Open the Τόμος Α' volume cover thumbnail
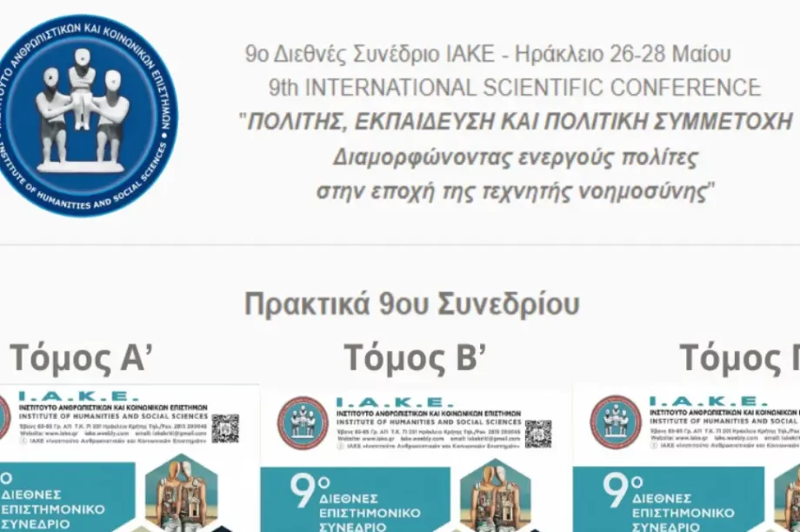 (129, 459)
